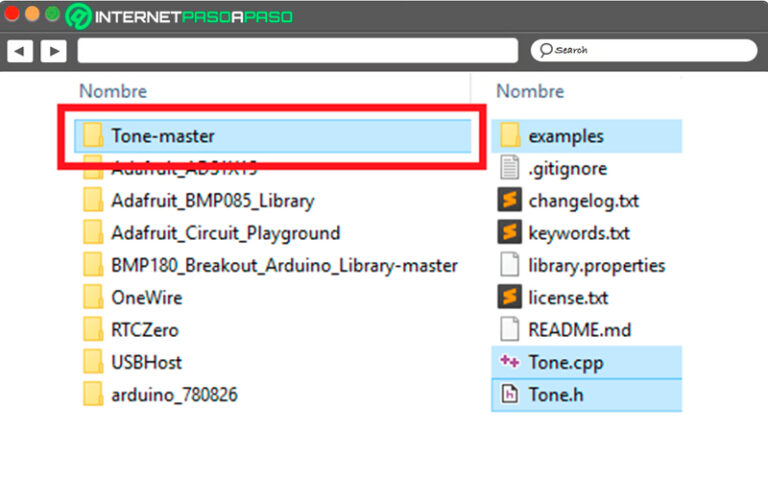Open the USBHost folder
The height and width of the screenshot is (480, 768).
[146, 362]
